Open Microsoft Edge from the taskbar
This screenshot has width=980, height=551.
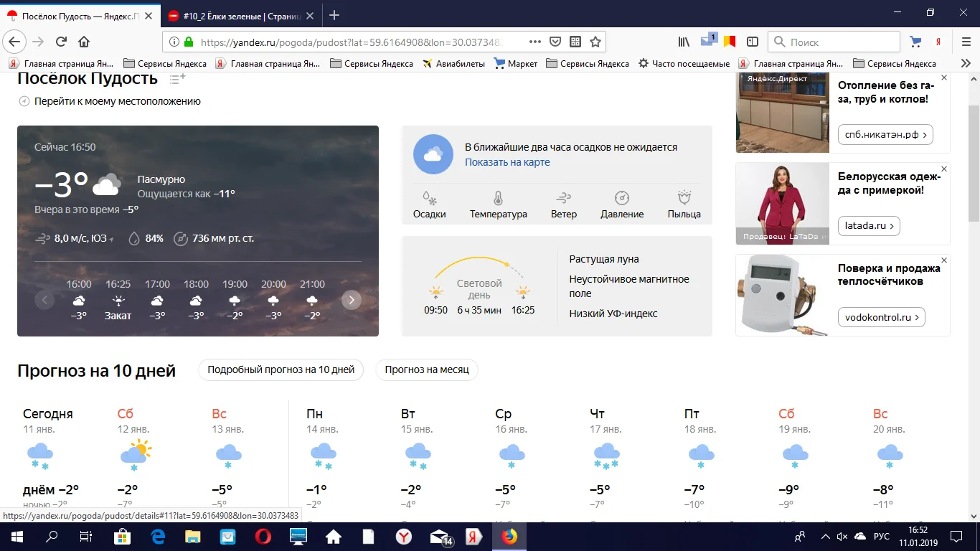[158, 536]
